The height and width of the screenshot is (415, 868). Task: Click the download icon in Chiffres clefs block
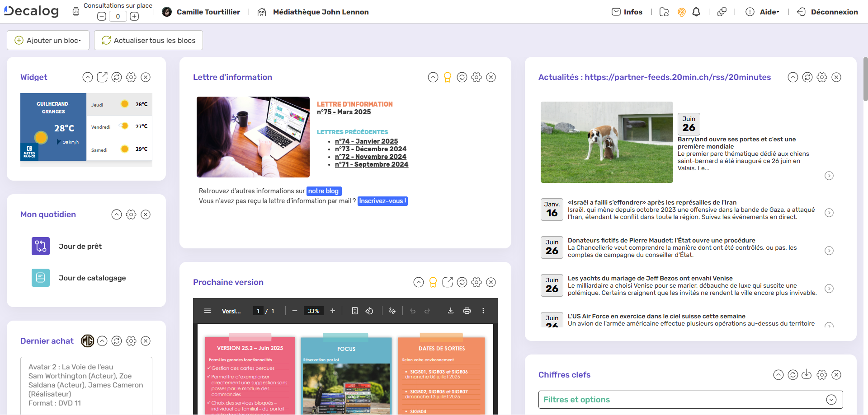coord(807,375)
